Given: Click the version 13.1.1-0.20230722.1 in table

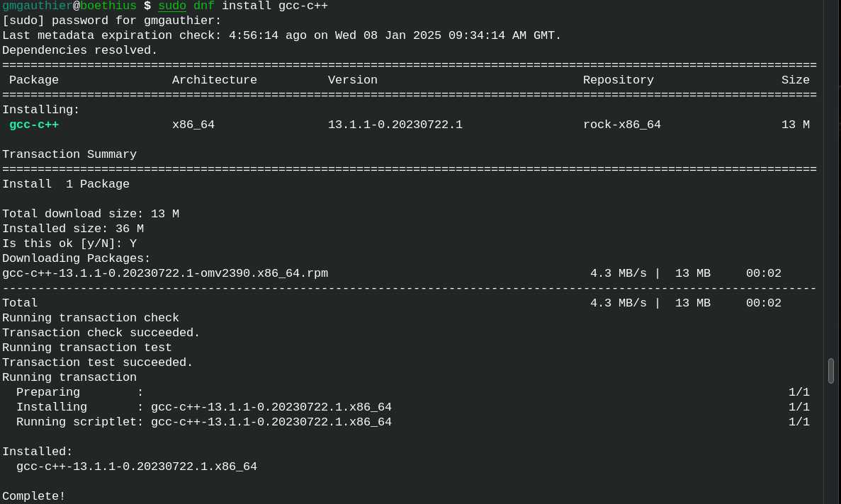Looking at the screenshot, I should pos(395,125).
